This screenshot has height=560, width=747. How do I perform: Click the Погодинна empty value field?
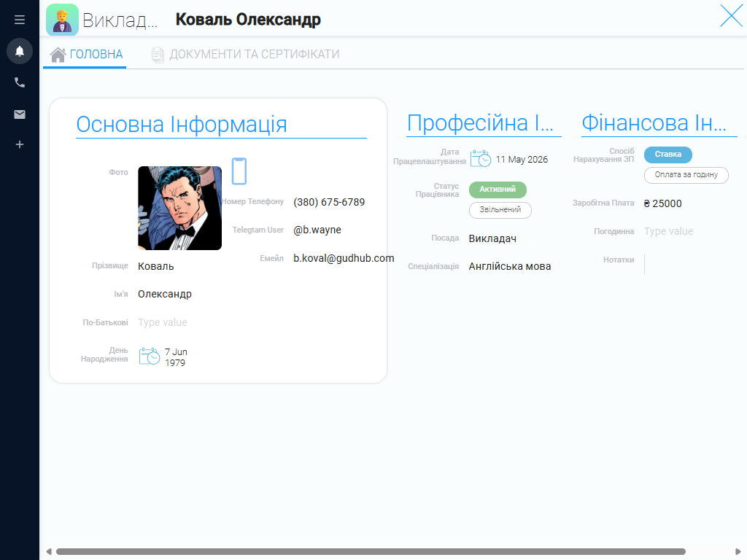coord(668,231)
